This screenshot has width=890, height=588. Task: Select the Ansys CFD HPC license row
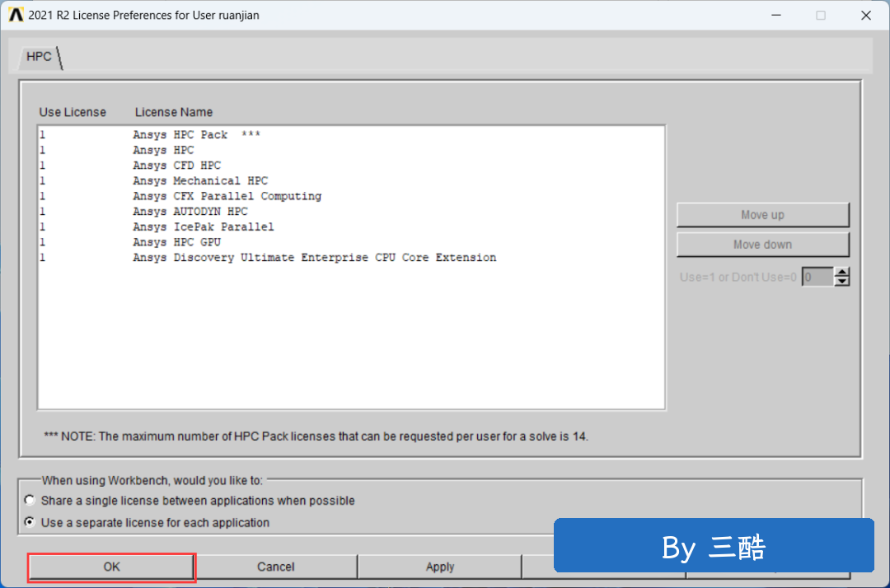[x=351, y=166]
